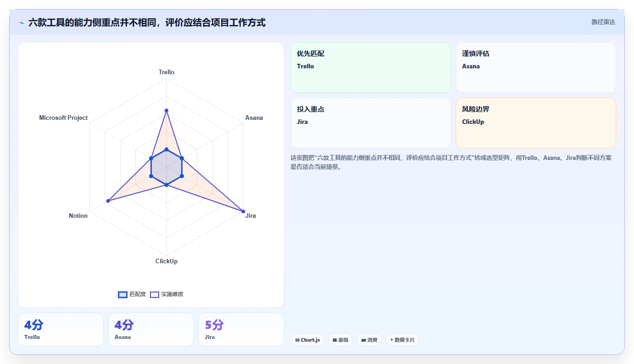Click the Jira axis label on radar
The width and height of the screenshot is (634, 364).
(250, 215)
